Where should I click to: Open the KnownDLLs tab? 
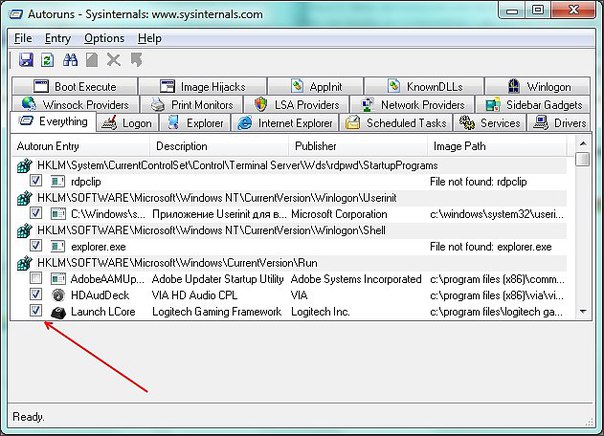(x=424, y=87)
